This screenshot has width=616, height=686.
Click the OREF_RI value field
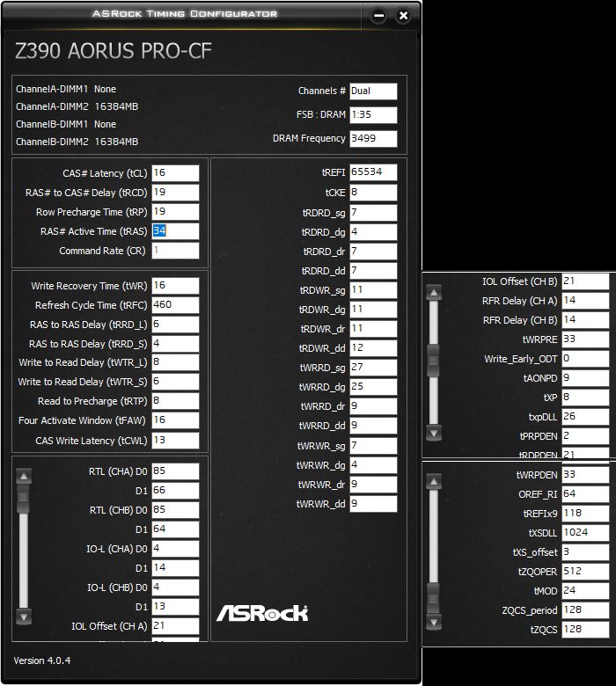point(585,494)
